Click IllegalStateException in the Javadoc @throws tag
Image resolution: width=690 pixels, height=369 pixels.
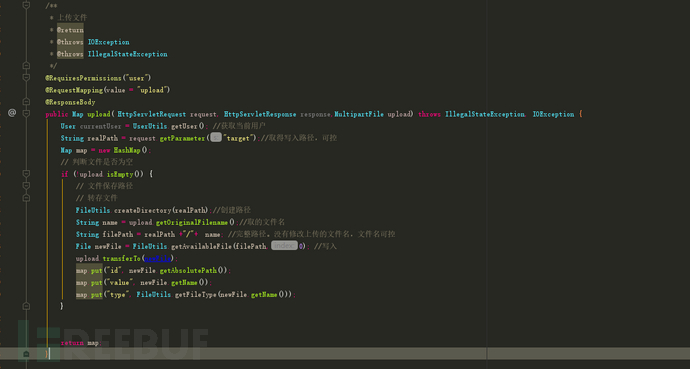coord(128,54)
